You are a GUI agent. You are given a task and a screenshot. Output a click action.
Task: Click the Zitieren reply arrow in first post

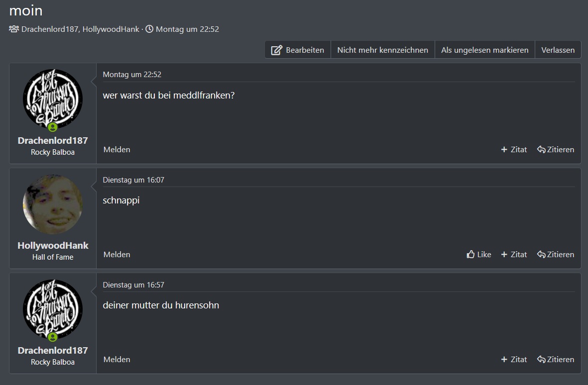pos(541,150)
